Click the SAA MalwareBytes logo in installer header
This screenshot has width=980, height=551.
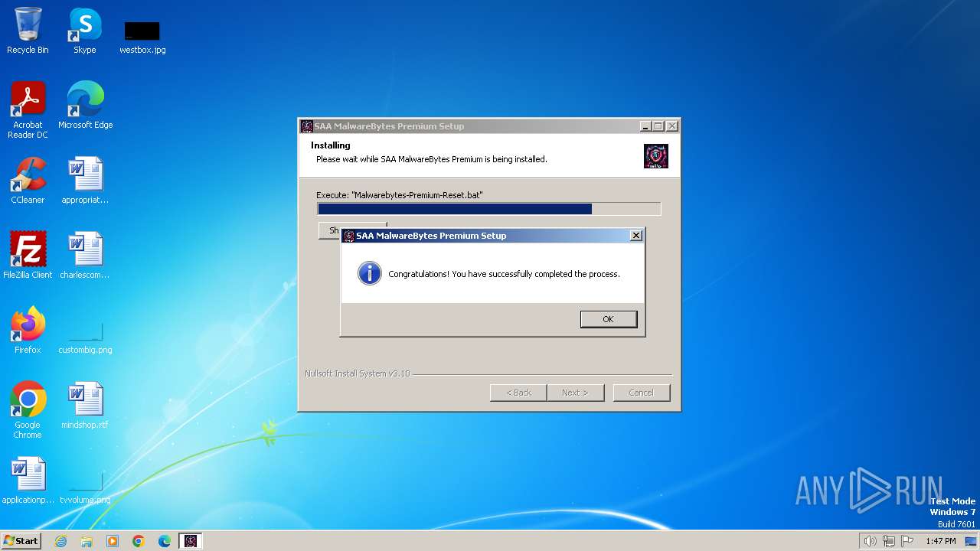pyautogui.click(x=656, y=156)
